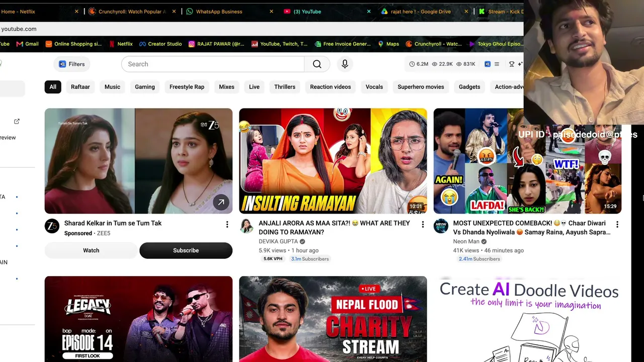The image size is (644, 362).
Task: Click the Neon Man channel avatar
Action: coord(441,226)
